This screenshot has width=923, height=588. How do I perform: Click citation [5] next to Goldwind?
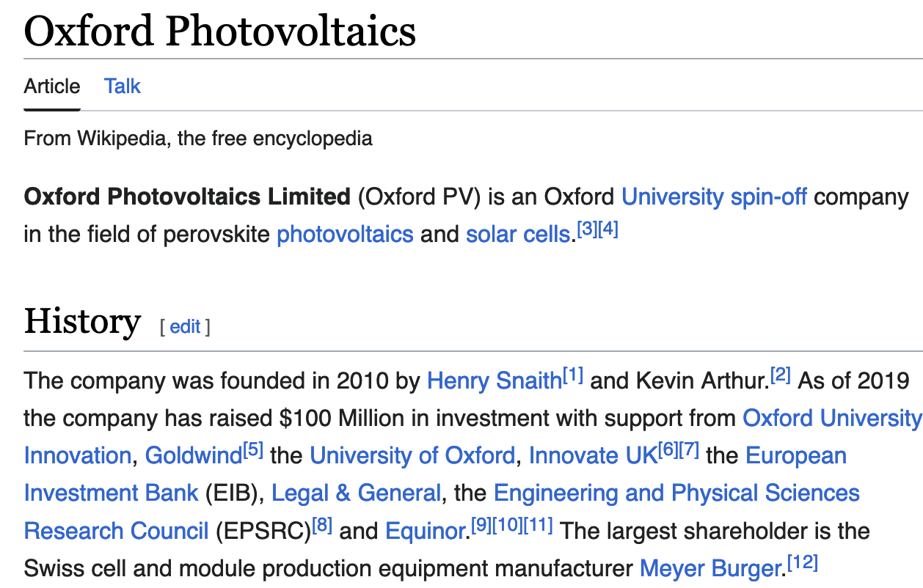pos(252,451)
